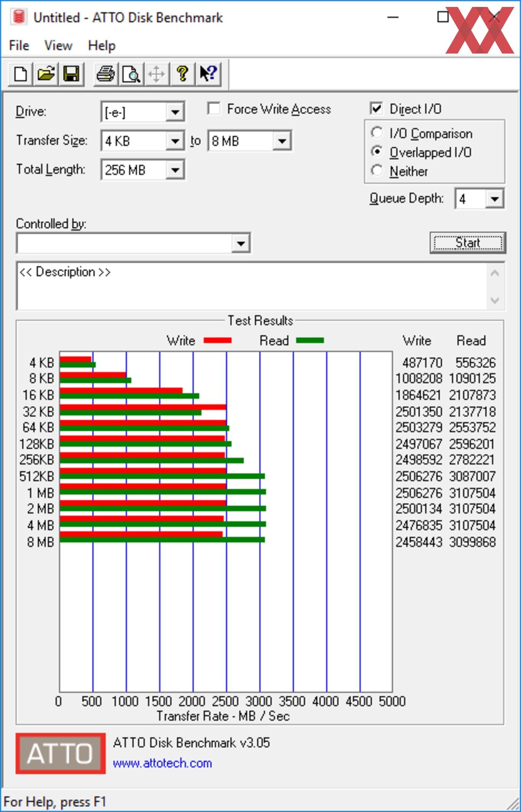This screenshot has width=521, height=812.
Task: Click the description scrollbar up arrow
Action: point(495,273)
